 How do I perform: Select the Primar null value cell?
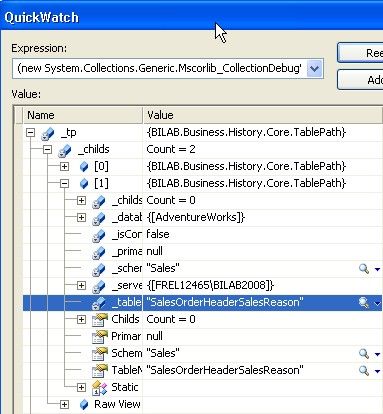(x=262, y=336)
